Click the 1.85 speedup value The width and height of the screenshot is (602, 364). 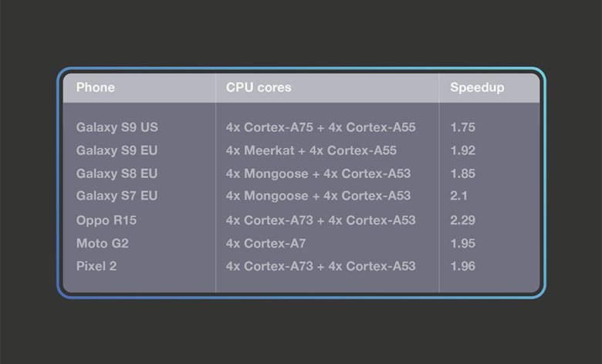463,174
